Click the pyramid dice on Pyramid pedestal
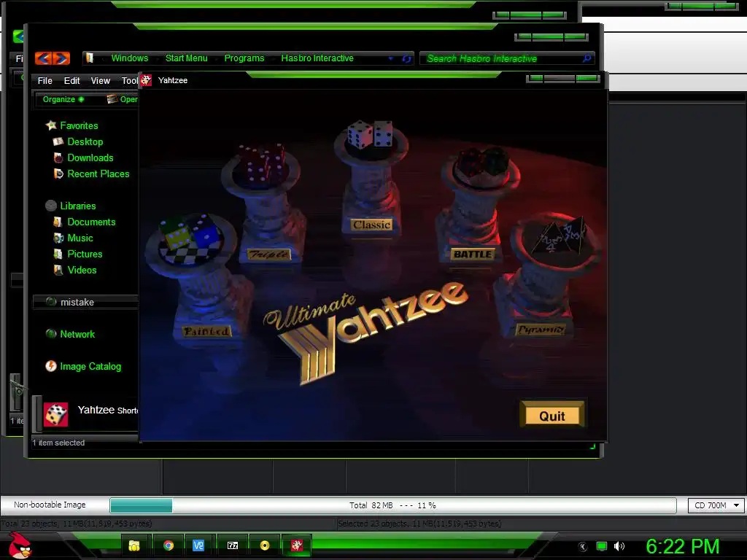 tap(559, 237)
